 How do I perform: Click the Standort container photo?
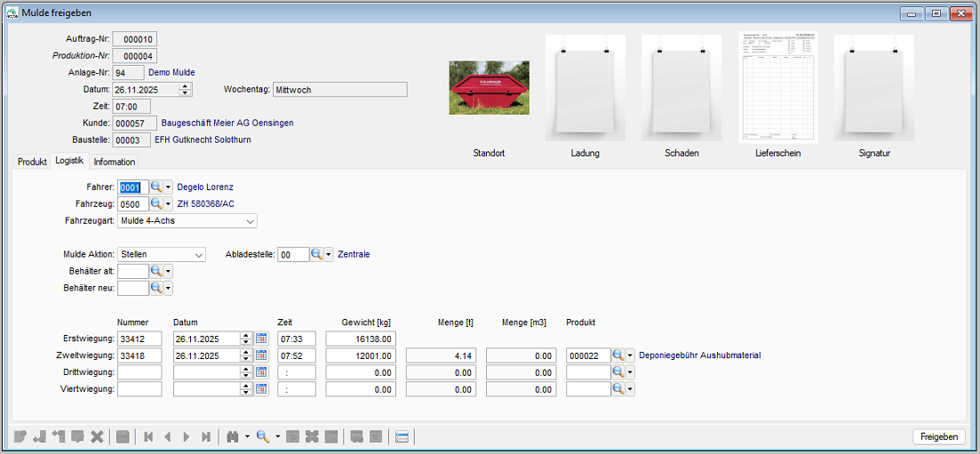(489, 88)
